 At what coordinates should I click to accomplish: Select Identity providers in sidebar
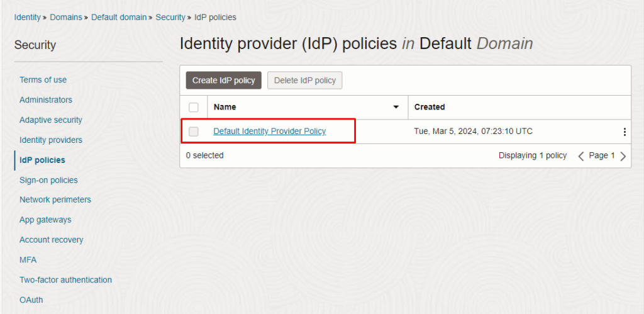coord(51,140)
